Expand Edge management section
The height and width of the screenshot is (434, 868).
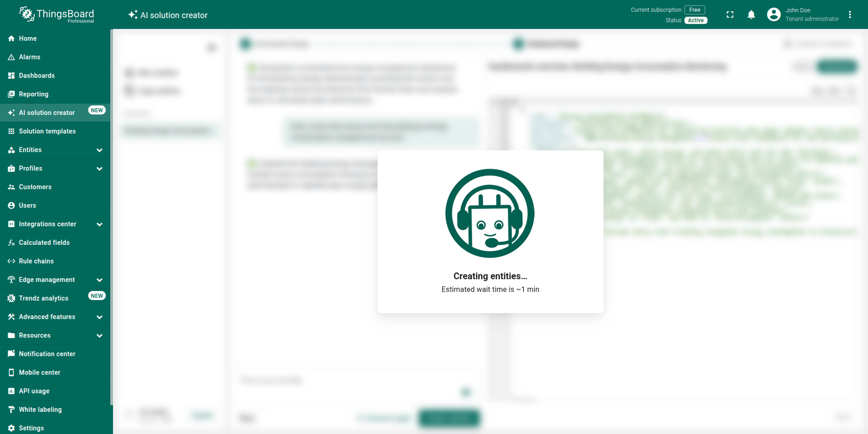(x=99, y=280)
